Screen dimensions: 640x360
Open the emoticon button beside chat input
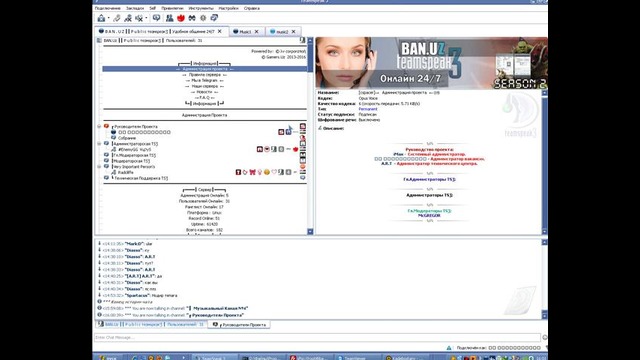(x=544, y=338)
